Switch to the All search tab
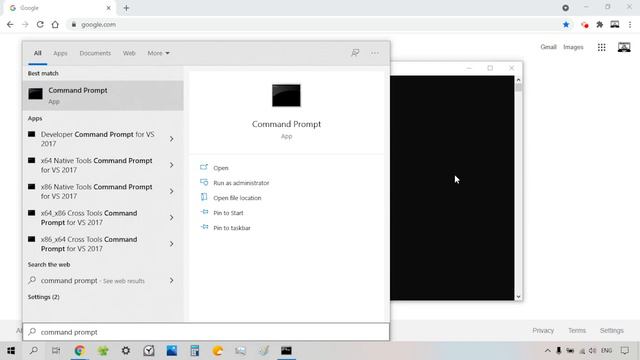 (38, 53)
